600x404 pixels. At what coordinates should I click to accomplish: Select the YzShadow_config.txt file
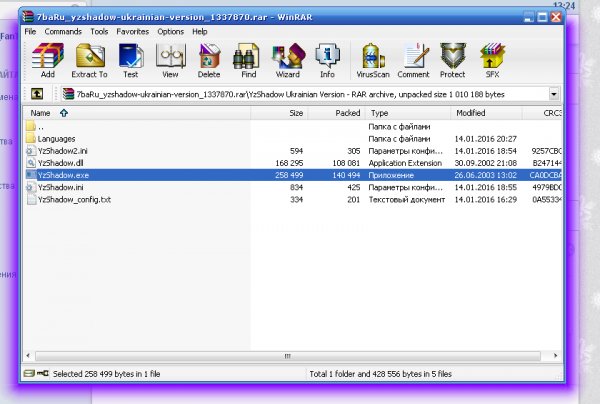coord(293,199)
